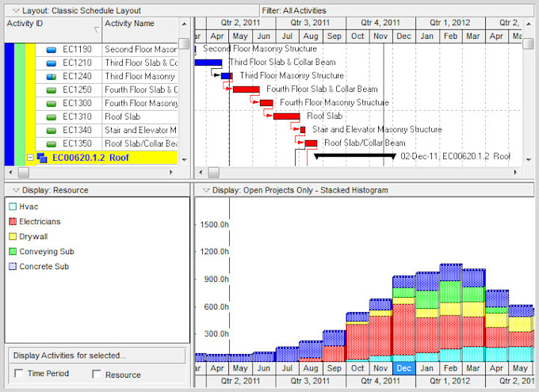Click the activity icon beside EC1240
Viewport: 539px width, 392px height.
point(52,77)
